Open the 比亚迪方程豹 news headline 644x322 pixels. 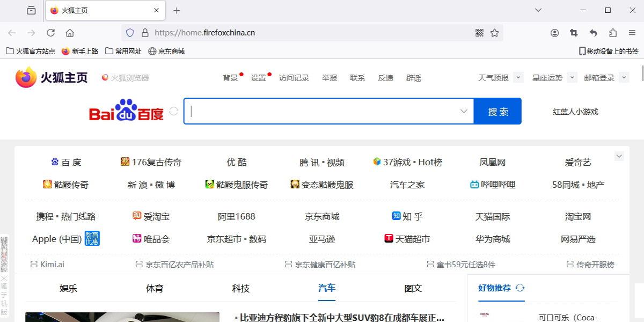tap(342, 317)
